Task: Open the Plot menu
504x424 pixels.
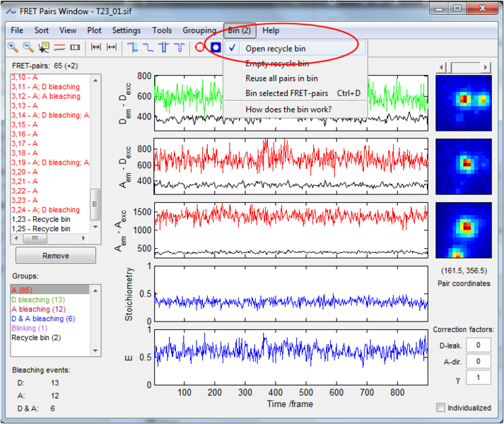Action: (x=94, y=30)
